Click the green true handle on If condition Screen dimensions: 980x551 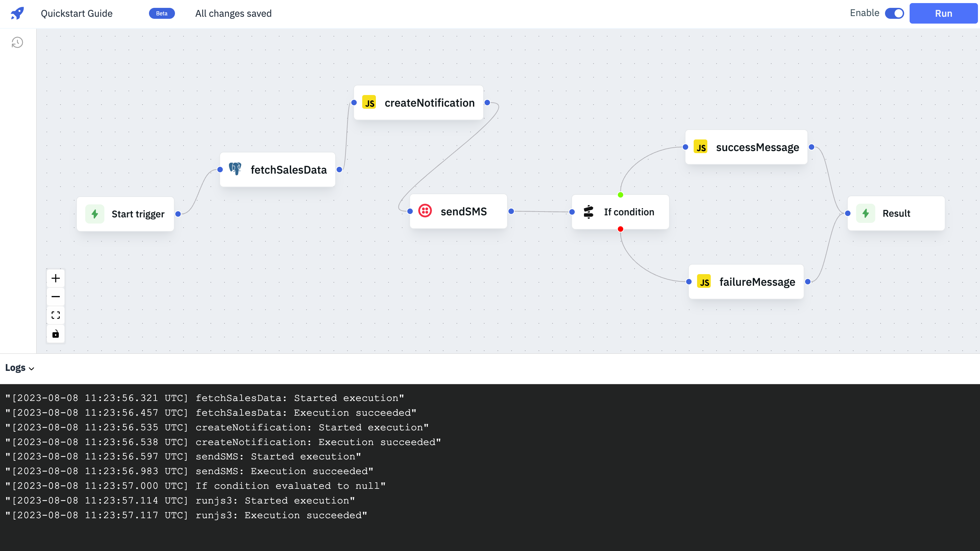pyautogui.click(x=621, y=195)
